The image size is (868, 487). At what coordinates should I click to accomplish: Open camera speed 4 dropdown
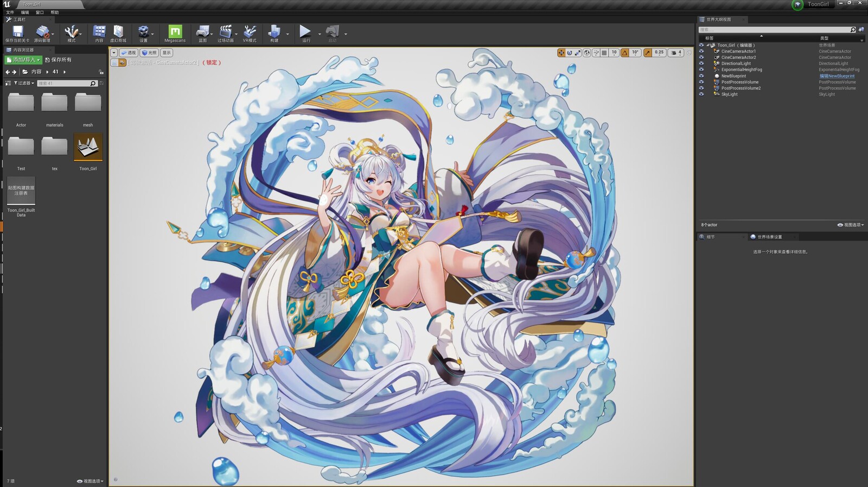click(x=676, y=53)
